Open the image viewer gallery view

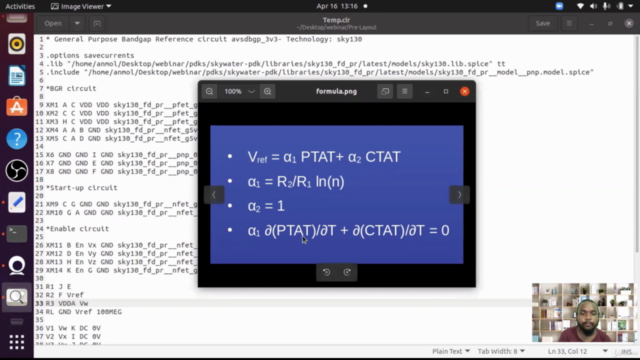coord(385,91)
